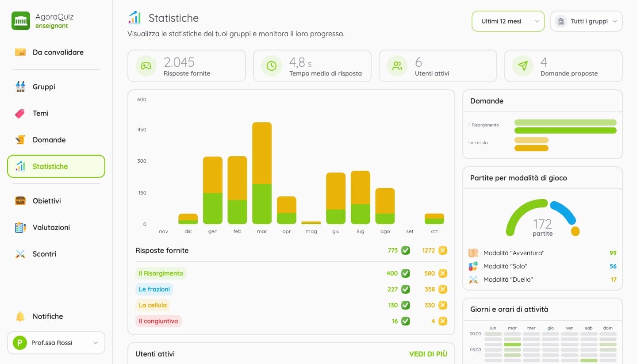Click the dark green Il Risorgimento progress bar

pos(565,130)
